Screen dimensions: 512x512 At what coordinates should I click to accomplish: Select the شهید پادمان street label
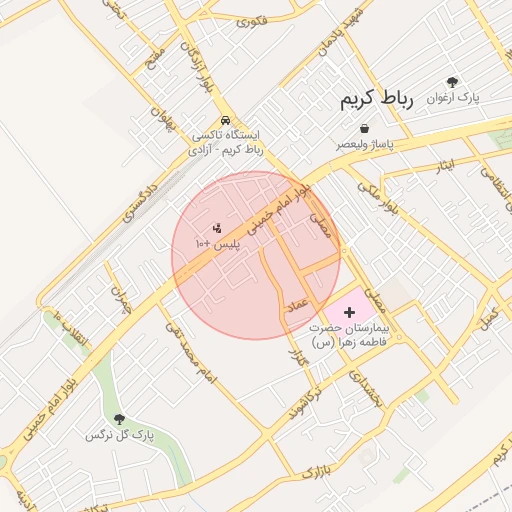click(340, 32)
